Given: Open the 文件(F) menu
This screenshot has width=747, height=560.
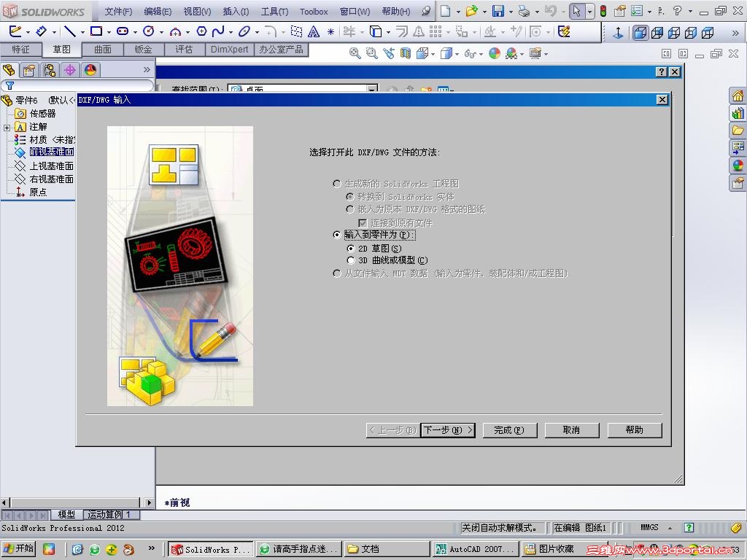Looking at the screenshot, I should tap(118, 12).
